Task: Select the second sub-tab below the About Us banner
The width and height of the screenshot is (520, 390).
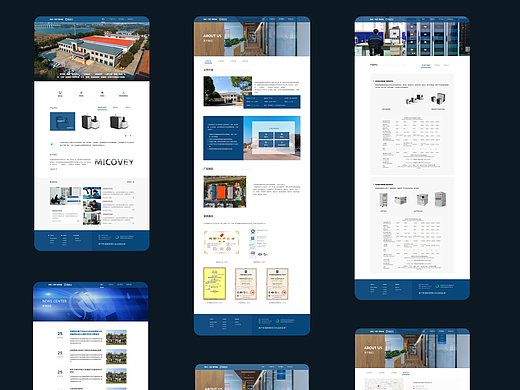Action: point(221,61)
